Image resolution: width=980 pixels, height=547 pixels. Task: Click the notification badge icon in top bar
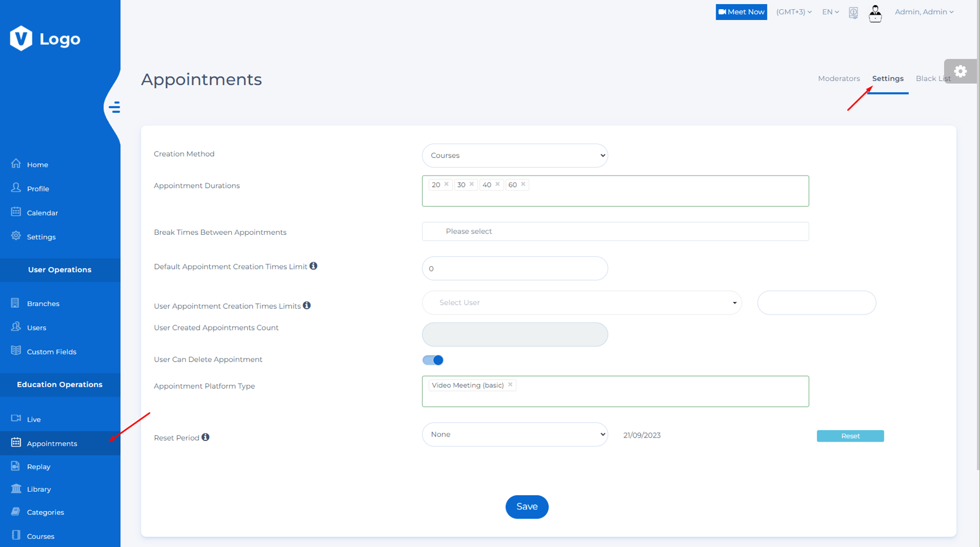click(853, 13)
